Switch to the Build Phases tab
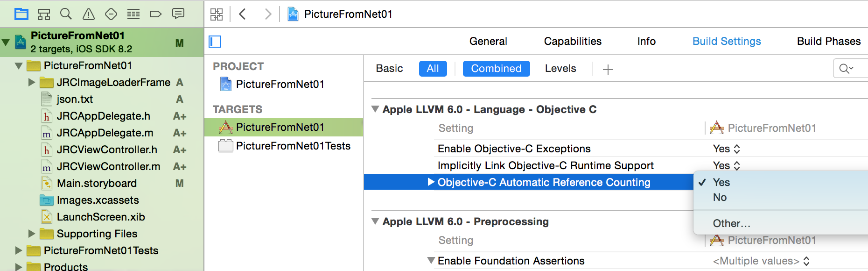 pyautogui.click(x=829, y=41)
